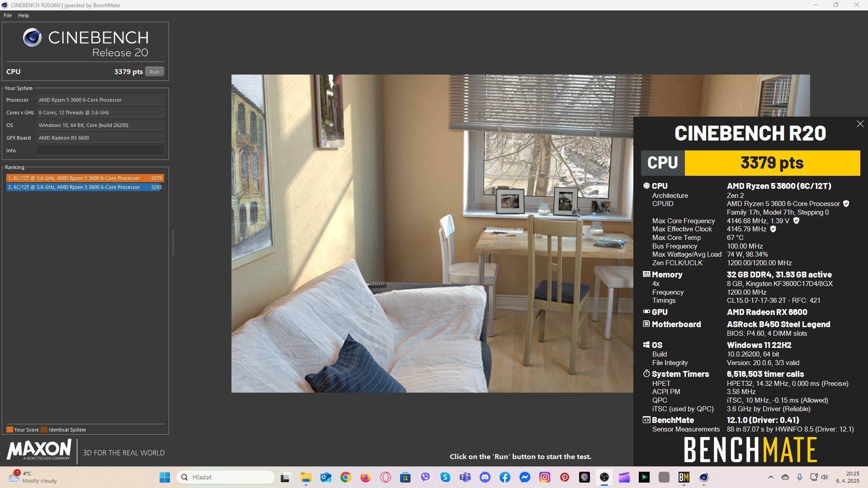868x488 pixels.
Task: Open Discord from the taskbar
Action: (x=485, y=477)
